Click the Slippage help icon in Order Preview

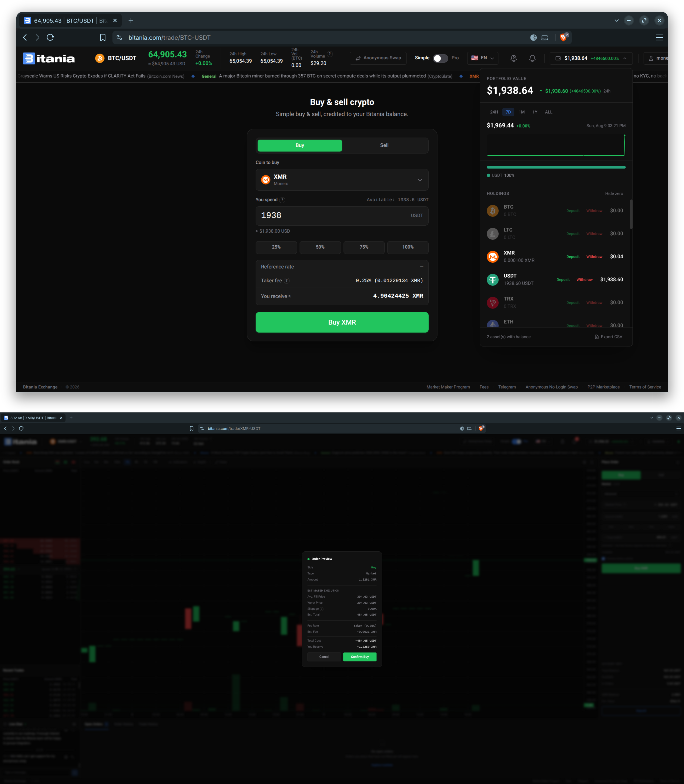(322, 609)
